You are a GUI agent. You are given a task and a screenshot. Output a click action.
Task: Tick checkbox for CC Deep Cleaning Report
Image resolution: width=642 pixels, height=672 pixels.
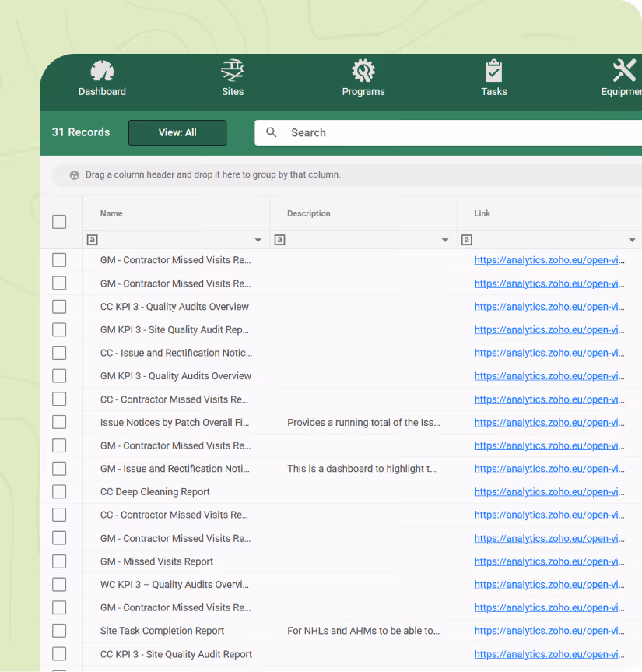click(59, 492)
